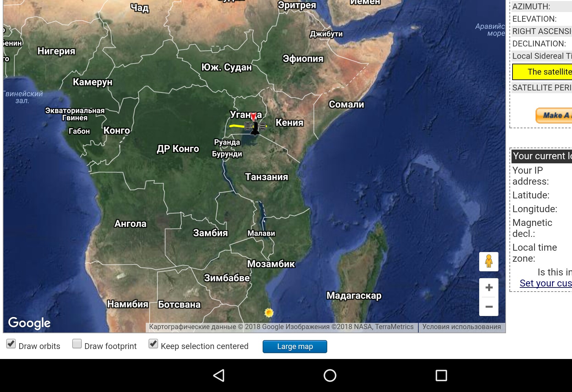
Task: Click the Экваториальная Гвинея label
Action: (75, 114)
